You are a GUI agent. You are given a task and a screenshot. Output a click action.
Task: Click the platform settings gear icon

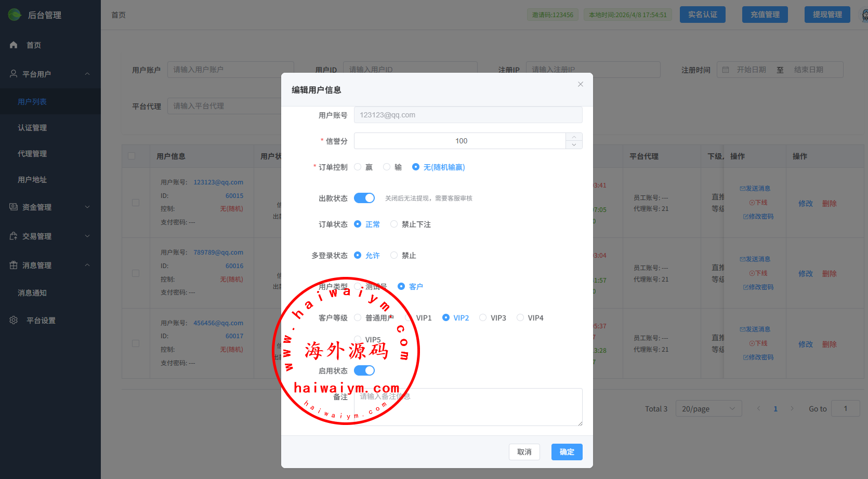pos(14,320)
